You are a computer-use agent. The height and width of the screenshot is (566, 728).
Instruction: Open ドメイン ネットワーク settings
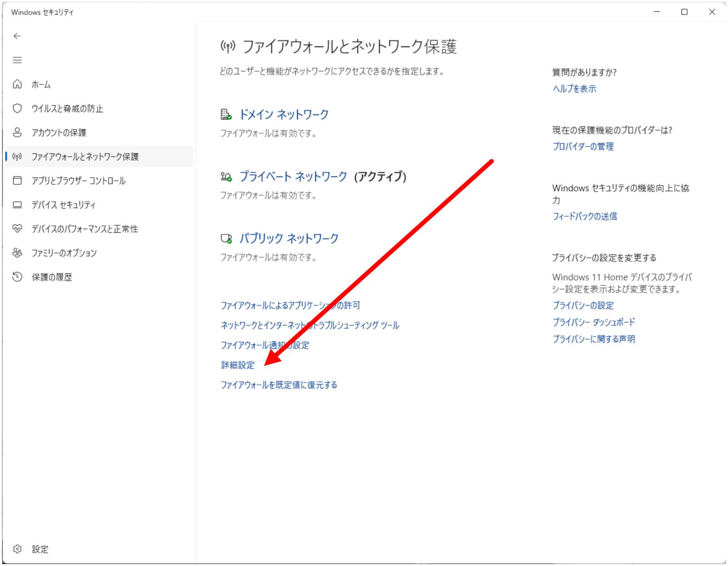(x=283, y=115)
